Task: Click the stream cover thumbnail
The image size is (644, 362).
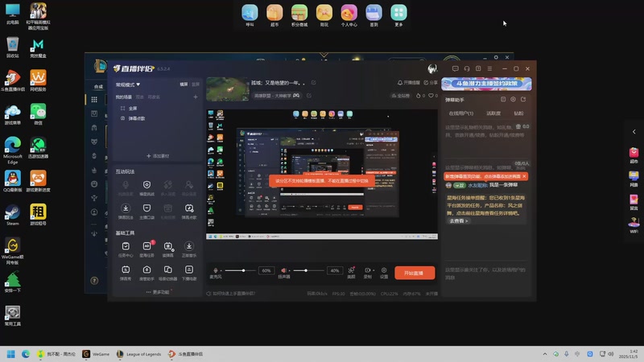Action: 228,89
